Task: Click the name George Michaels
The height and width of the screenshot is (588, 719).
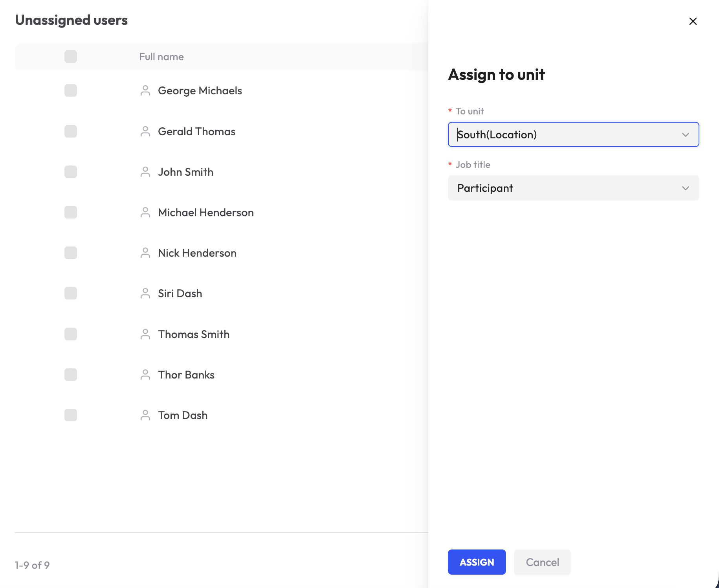Action: click(x=200, y=91)
